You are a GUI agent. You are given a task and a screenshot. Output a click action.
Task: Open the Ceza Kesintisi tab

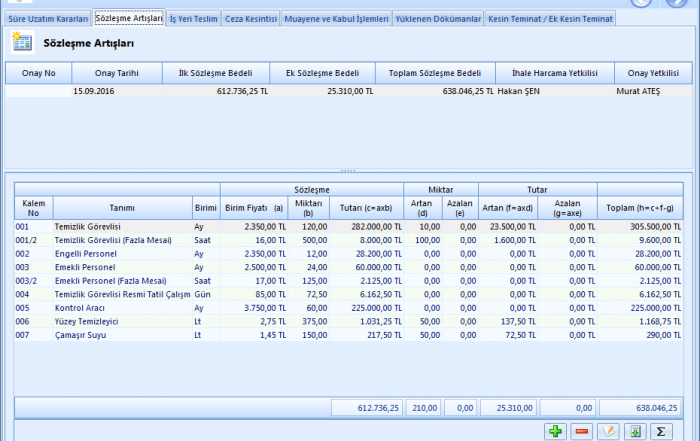click(x=251, y=19)
